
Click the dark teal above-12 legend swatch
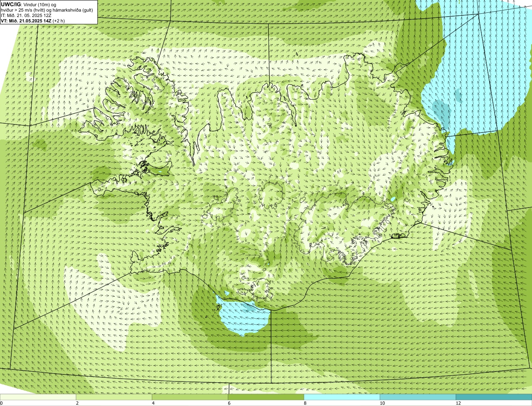pos(494,397)
